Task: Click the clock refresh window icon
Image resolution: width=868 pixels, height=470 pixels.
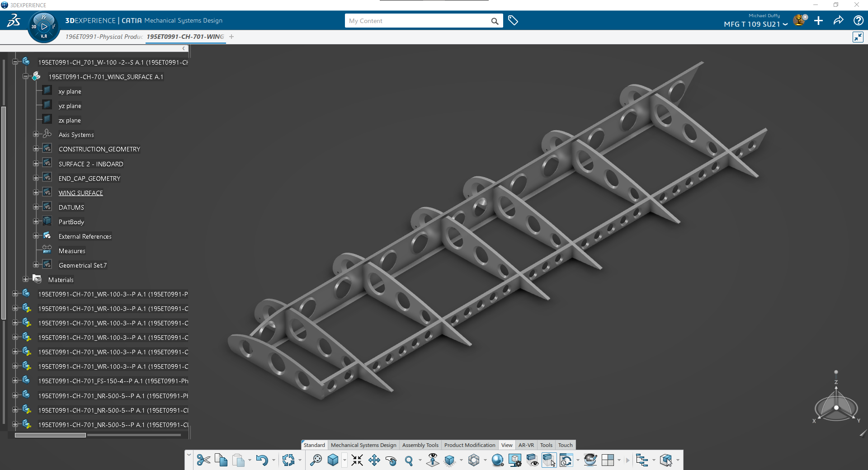Action: [x=566, y=460]
